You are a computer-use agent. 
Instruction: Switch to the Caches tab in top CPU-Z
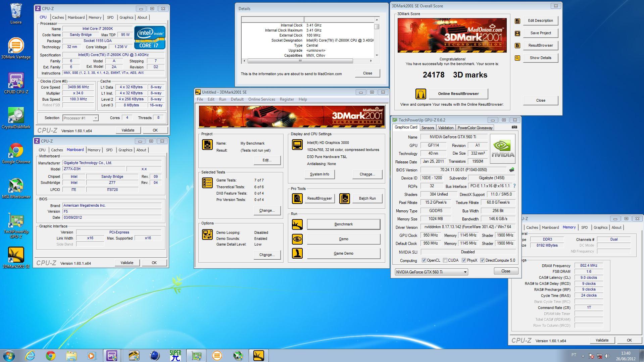58,17
